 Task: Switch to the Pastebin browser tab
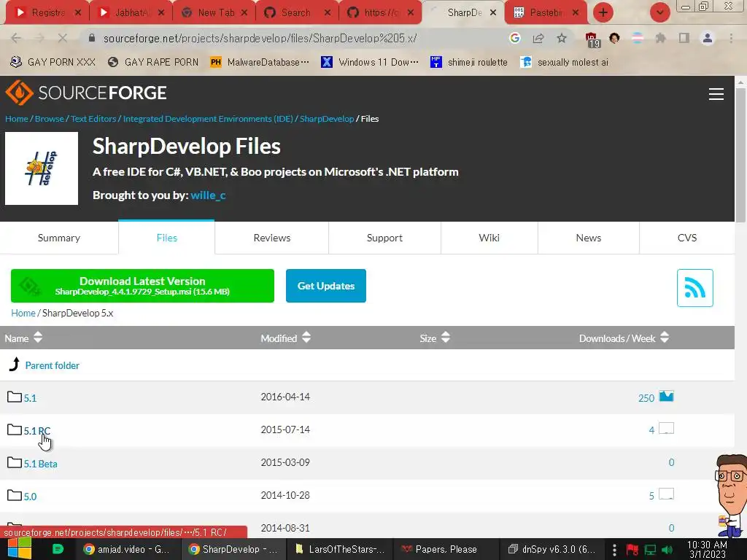[x=547, y=12]
